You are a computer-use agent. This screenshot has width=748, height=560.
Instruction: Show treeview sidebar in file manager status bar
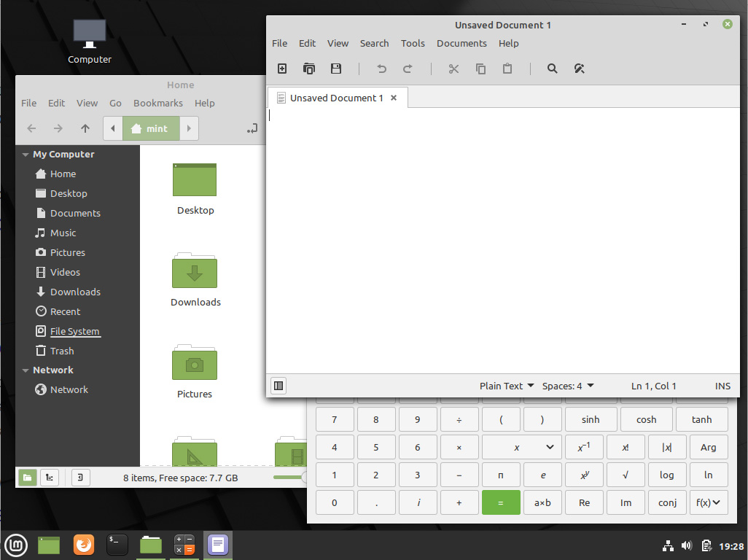point(50,478)
